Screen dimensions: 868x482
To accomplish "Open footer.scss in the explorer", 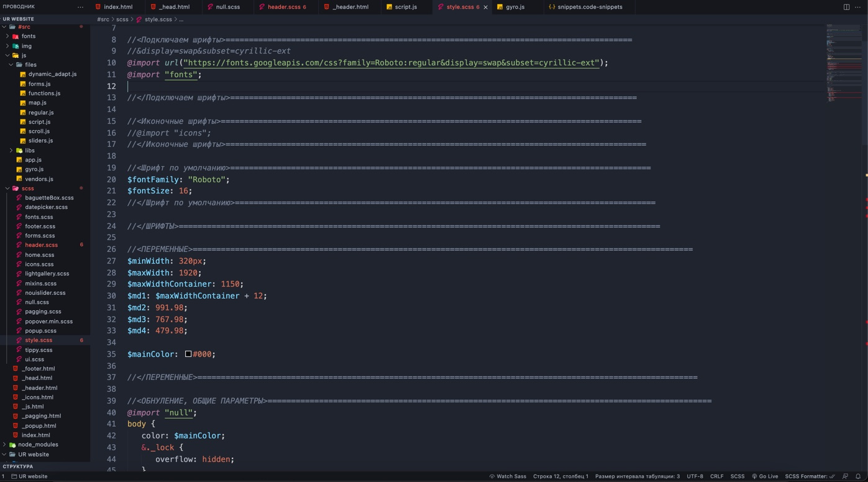I will coord(40,226).
